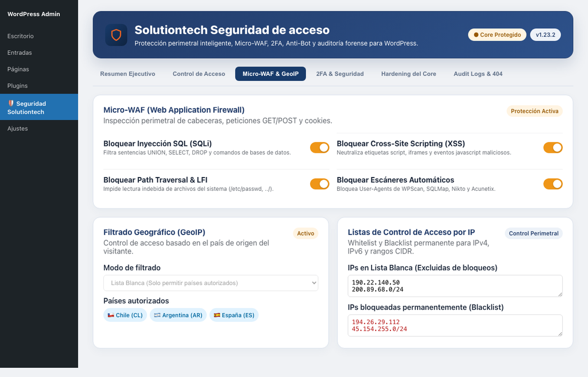Viewport: 588px width, 377px height.
Task: Toggle Bloquear Inyección SQL (SQLi) switch
Action: tap(319, 148)
